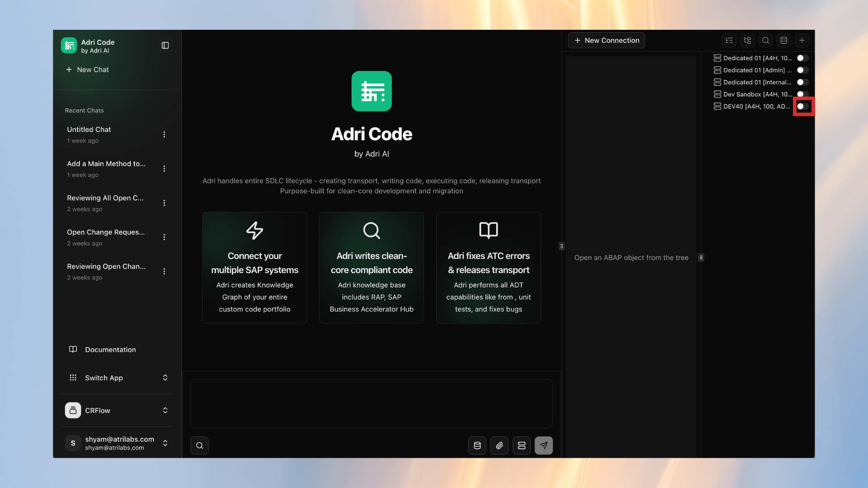This screenshot has width=868, height=488.
Task: Enable the Dedicated 01 [Admin] connection toggle
Action: [802, 70]
